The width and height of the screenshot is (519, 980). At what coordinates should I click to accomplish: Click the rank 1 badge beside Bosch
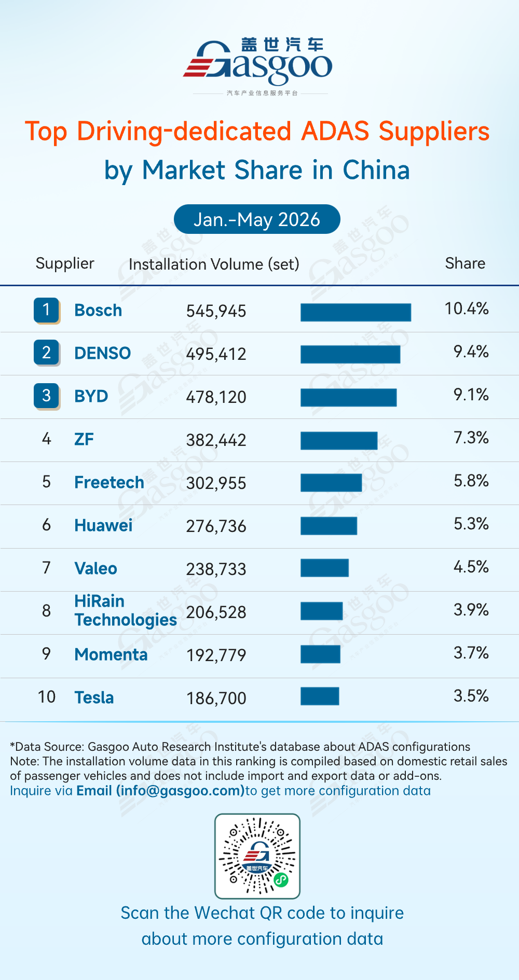pos(47,310)
